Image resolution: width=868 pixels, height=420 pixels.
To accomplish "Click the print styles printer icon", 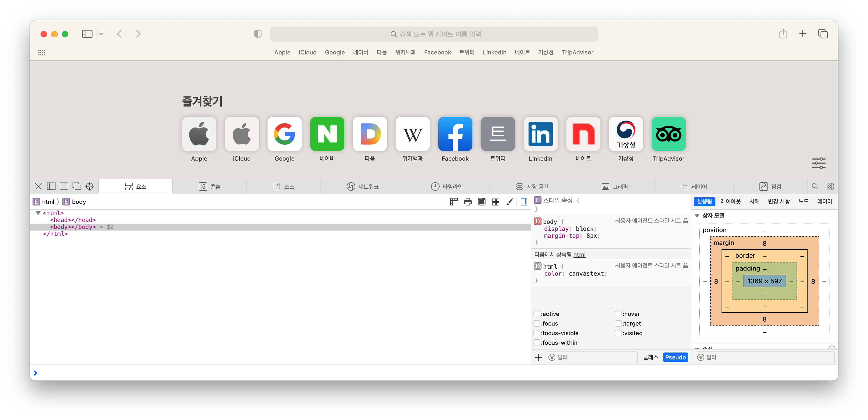I will pyautogui.click(x=468, y=202).
